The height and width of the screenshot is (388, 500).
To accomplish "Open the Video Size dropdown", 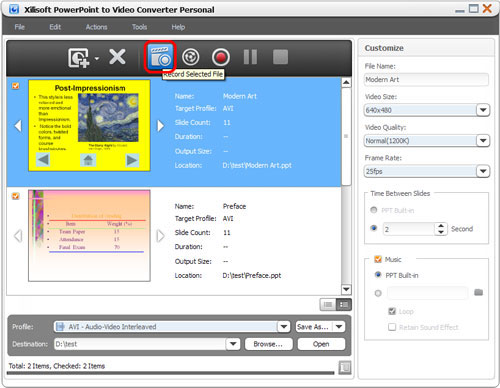I will coord(483,110).
